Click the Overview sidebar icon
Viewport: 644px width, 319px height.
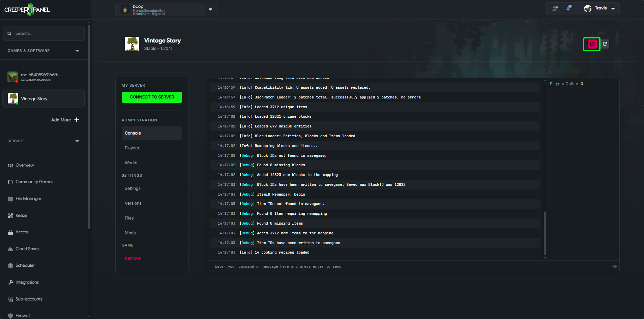tap(10, 166)
